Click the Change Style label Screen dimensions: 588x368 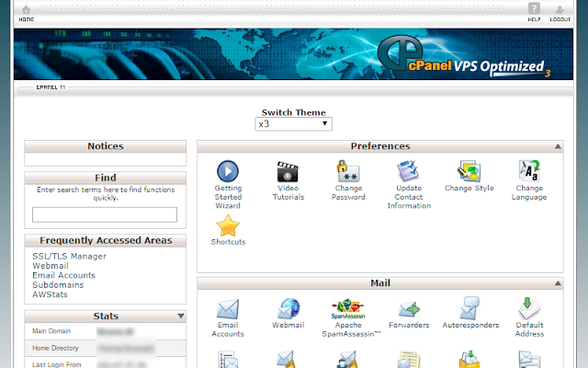click(469, 188)
